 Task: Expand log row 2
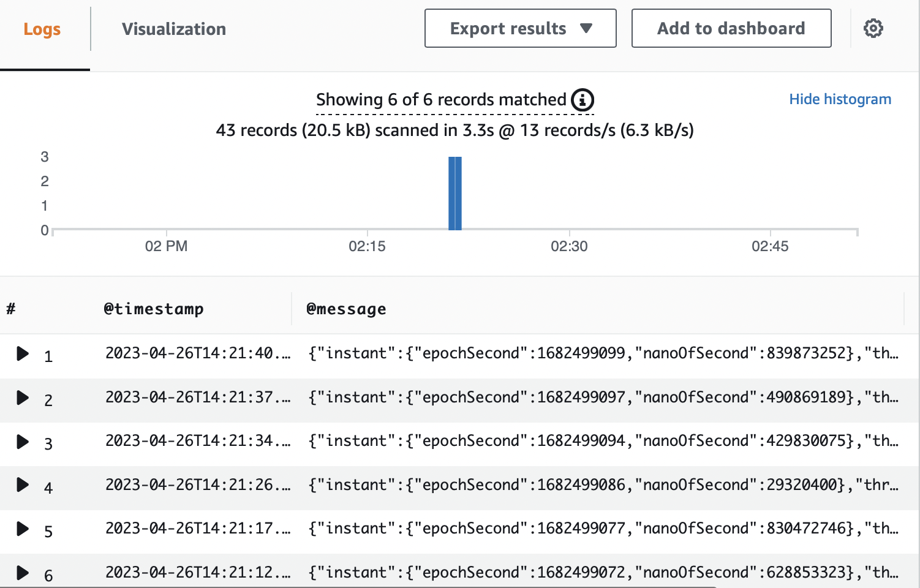click(x=23, y=398)
